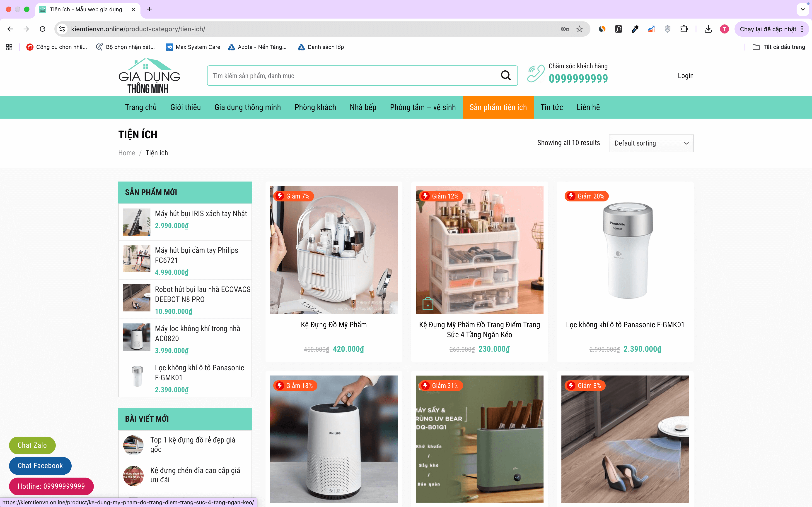The width and height of the screenshot is (812, 507).
Task: Bookmark this page with star icon
Action: click(580, 29)
